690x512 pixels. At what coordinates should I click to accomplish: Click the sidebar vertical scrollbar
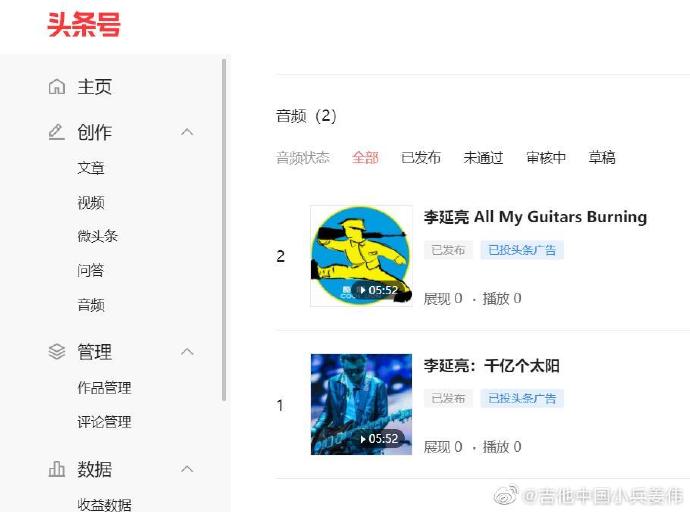pos(224,230)
